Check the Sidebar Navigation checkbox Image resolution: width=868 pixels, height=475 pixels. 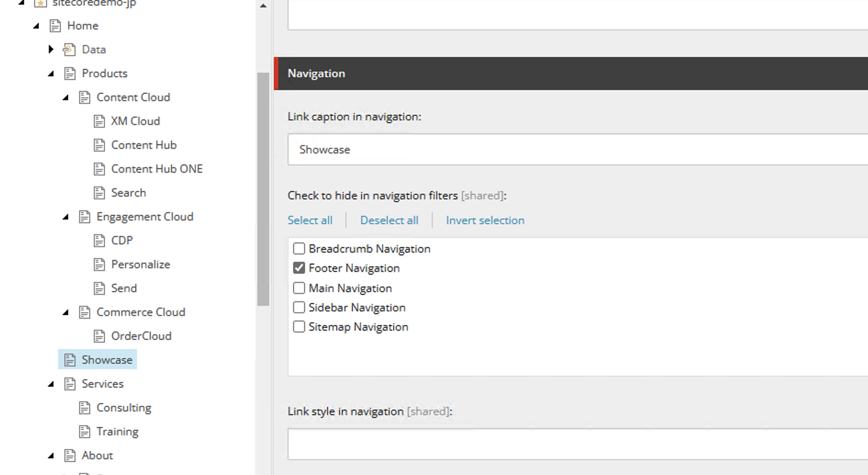click(299, 307)
